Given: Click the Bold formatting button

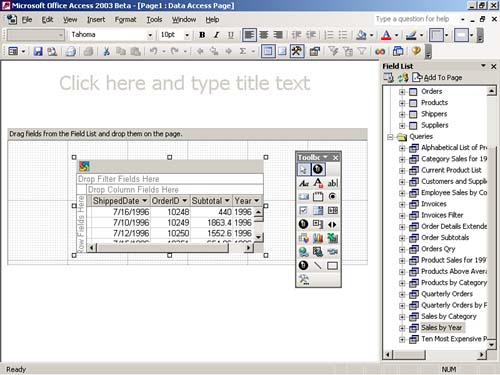Looking at the screenshot, I should (202, 35).
